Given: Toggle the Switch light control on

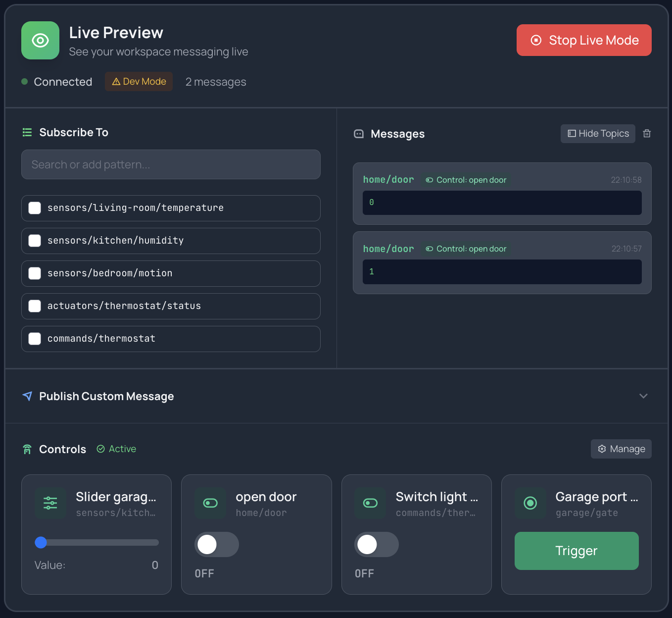Looking at the screenshot, I should click(x=377, y=545).
